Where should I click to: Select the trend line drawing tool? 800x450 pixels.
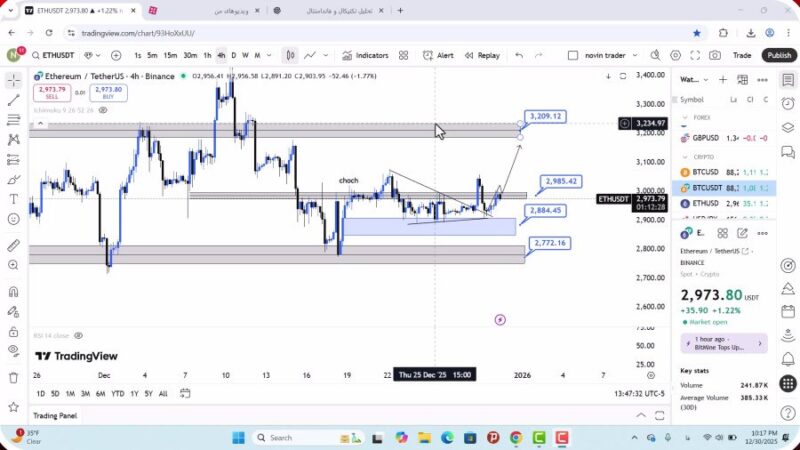pos(14,100)
